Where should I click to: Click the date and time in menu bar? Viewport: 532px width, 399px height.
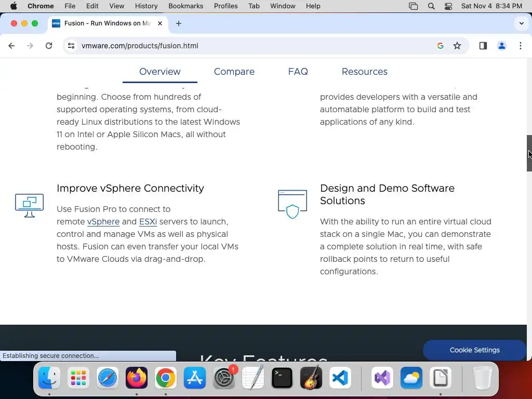coord(491,6)
